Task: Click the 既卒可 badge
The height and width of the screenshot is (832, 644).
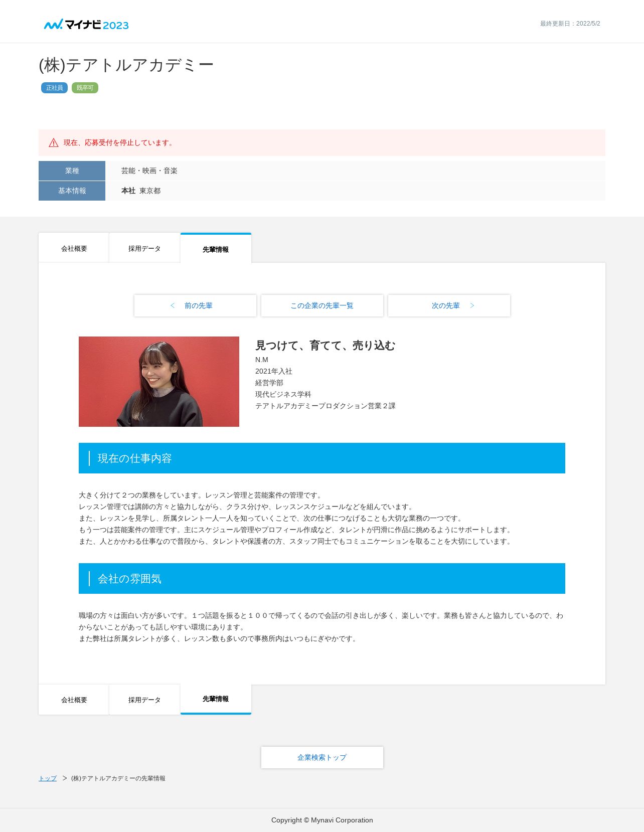Action: (85, 88)
